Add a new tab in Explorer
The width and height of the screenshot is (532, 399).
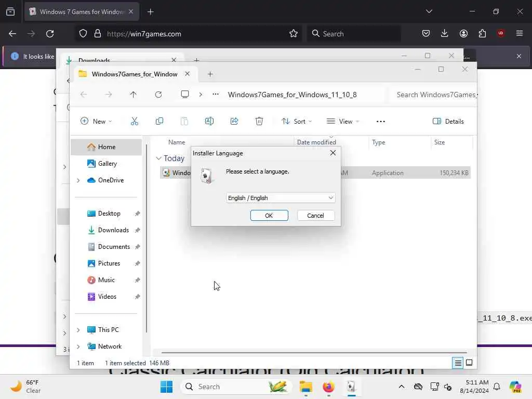pyautogui.click(x=210, y=74)
